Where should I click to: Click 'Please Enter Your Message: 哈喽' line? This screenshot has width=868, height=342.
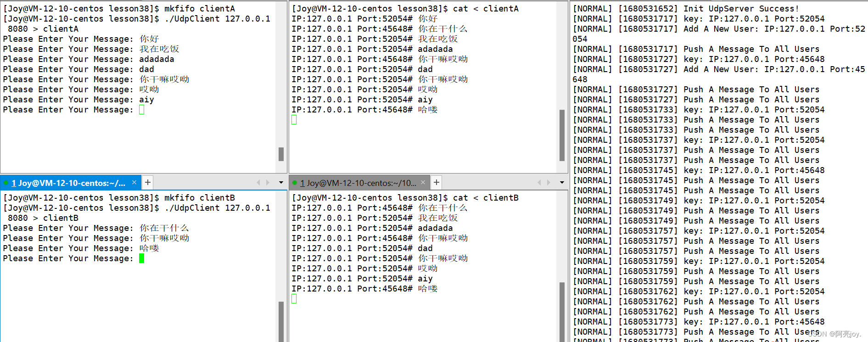click(x=81, y=248)
